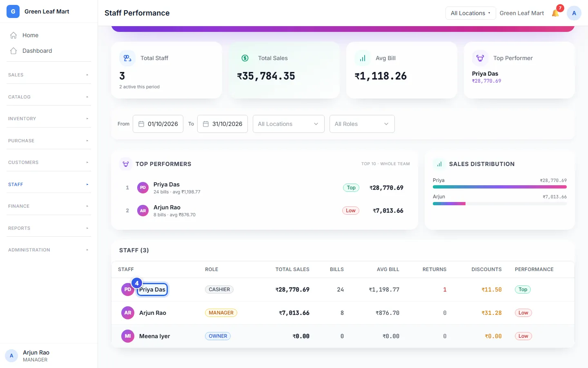Click the Top Performers trophy icon

click(126, 164)
